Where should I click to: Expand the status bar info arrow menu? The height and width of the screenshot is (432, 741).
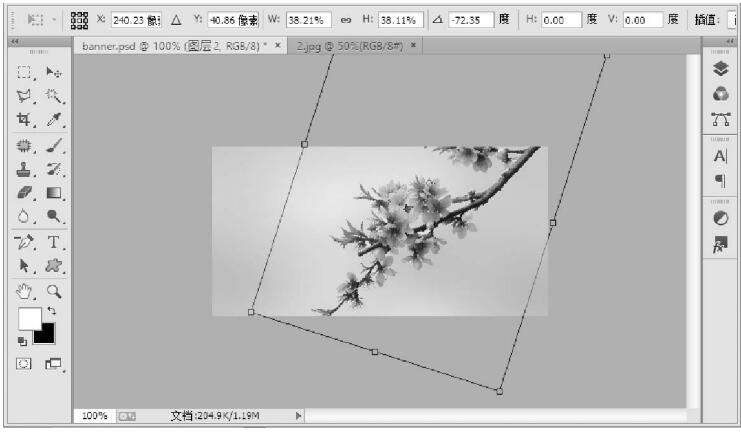[298, 415]
